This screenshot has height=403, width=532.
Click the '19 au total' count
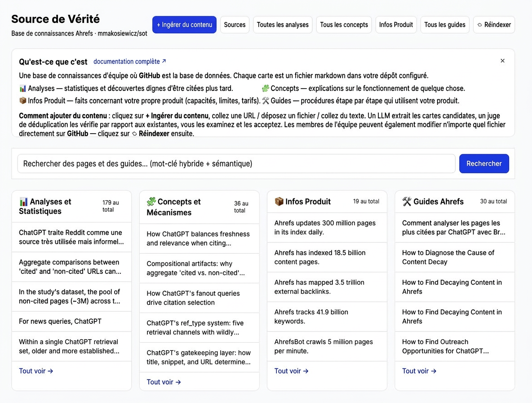coord(366,201)
